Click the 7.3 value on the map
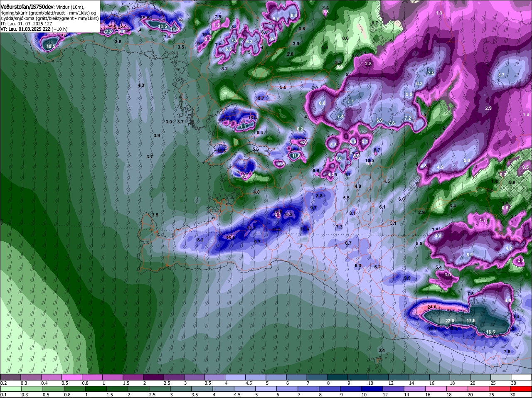Viewport: 532px width, 398px height. tap(339, 227)
